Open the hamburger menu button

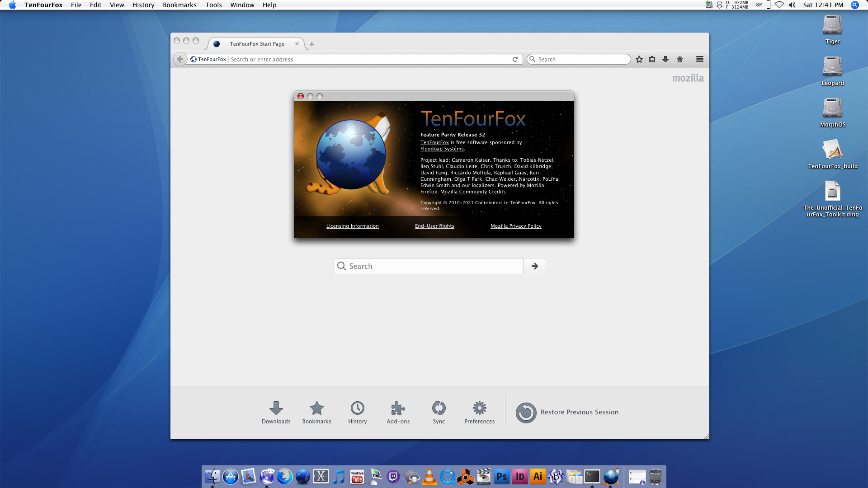699,59
